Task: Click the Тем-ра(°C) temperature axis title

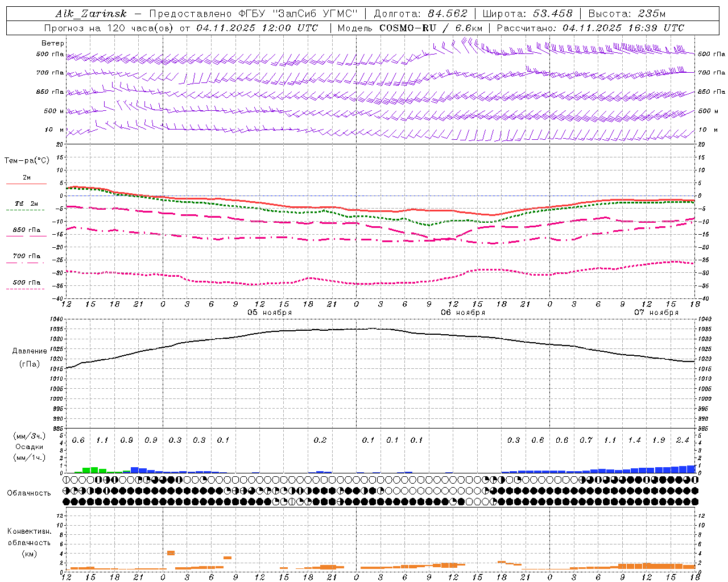Action: click(27, 161)
